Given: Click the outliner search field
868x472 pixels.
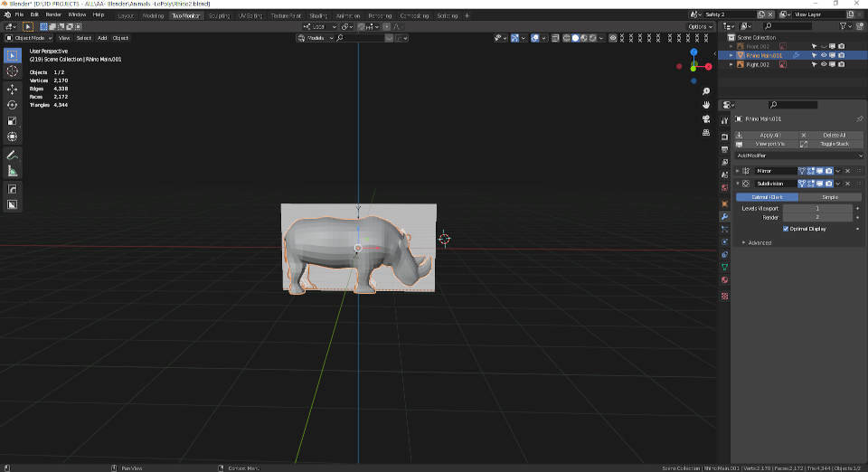Looking at the screenshot, I should point(788,26).
